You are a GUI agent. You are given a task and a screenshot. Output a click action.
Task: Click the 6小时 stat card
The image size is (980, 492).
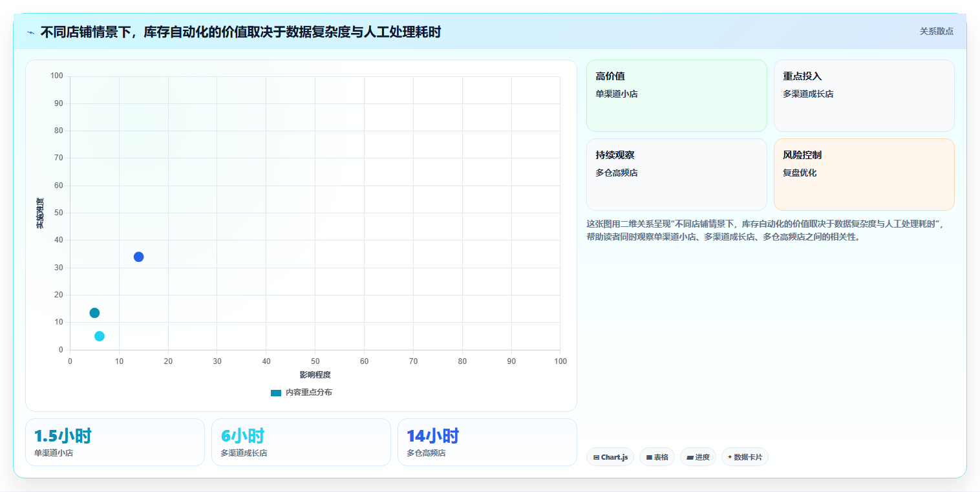click(301, 442)
